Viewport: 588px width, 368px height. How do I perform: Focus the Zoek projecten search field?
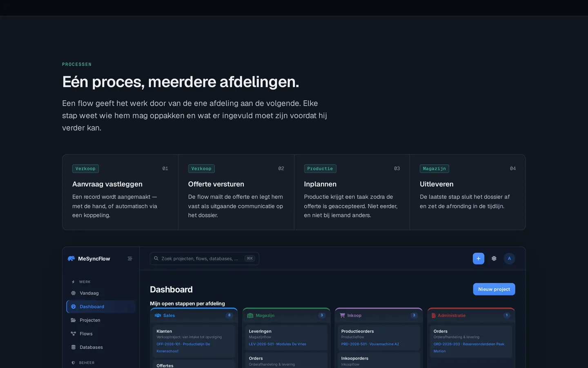coord(205,258)
